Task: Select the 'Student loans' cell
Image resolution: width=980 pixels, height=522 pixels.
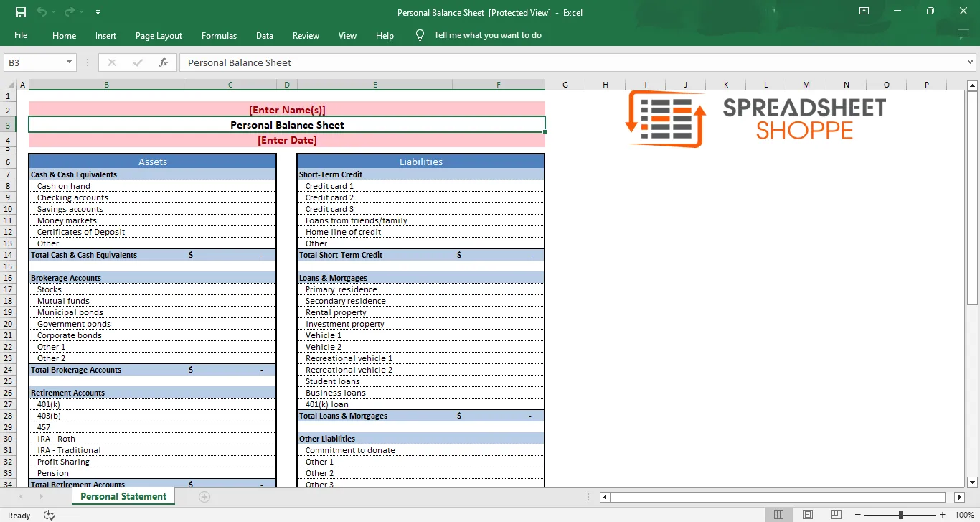Action: [374, 381]
